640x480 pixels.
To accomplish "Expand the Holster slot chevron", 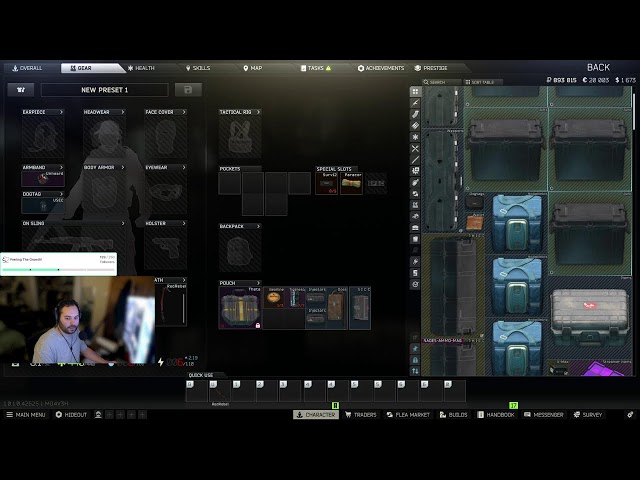I will [x=184, y=223].
